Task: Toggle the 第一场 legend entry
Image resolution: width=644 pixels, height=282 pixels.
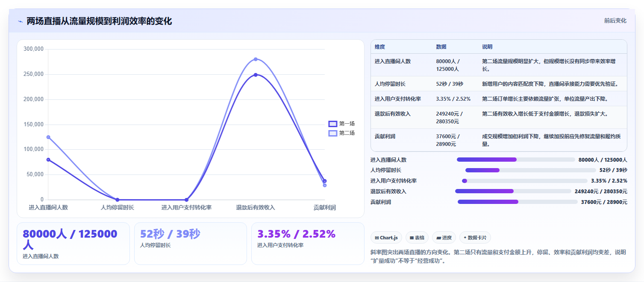Action: [x=341, y=124]
